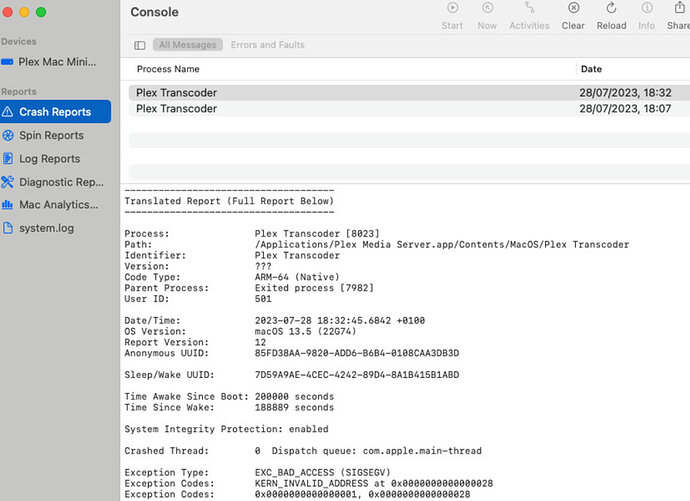Select Plex Transcoder report from 18:07
Image resolution: width=690 pixels, height=501 pixels.
click(409, 109)
